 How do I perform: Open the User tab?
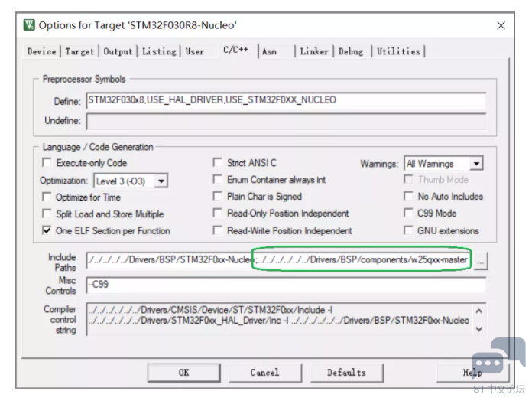195,51
